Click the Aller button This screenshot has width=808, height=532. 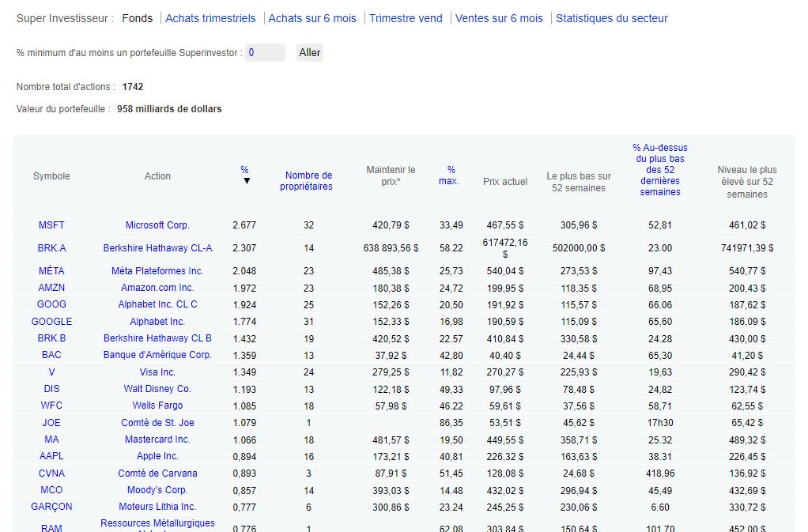(309, 52)
